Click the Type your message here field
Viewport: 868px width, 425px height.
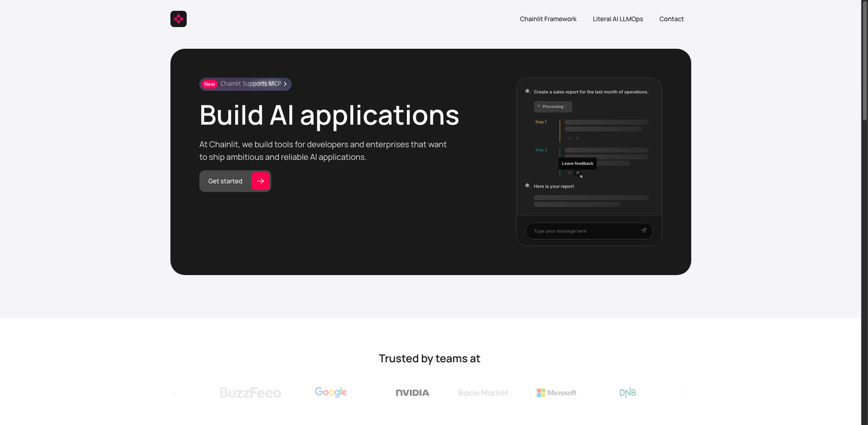tap(589, 231)
